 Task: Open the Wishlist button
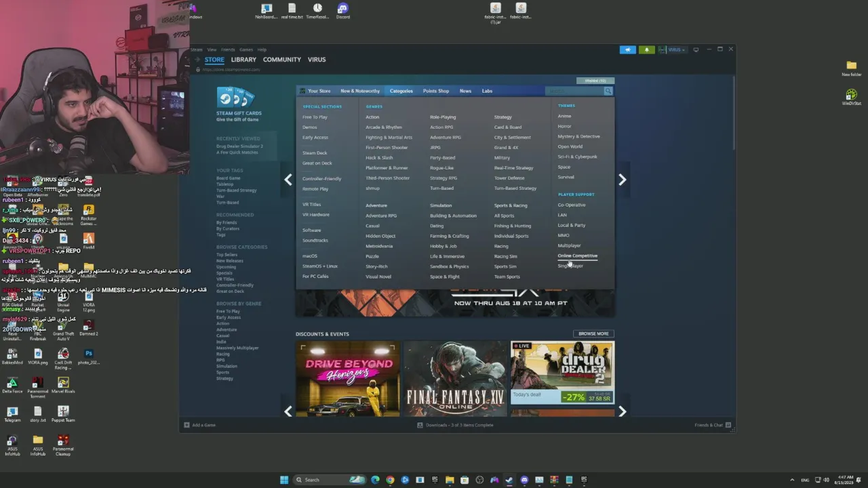(x=595, y=81)
